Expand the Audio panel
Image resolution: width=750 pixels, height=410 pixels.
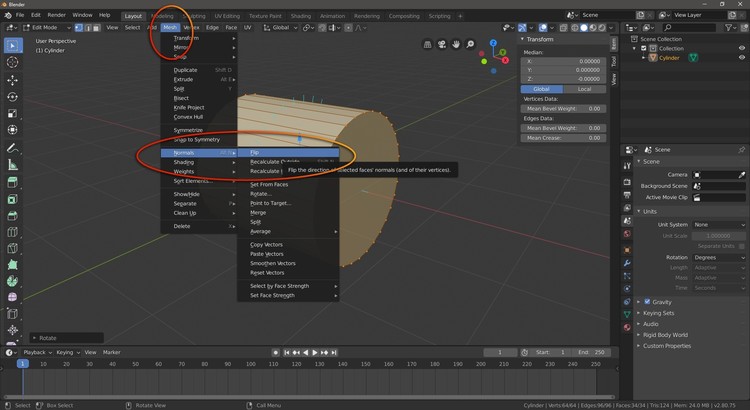point(651,324)
